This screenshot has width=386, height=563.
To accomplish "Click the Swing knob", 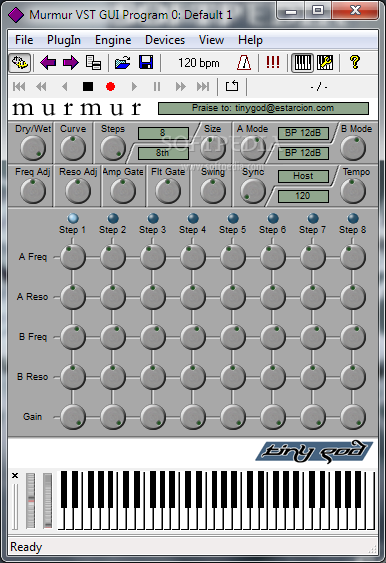I will (x=213, y=191).
